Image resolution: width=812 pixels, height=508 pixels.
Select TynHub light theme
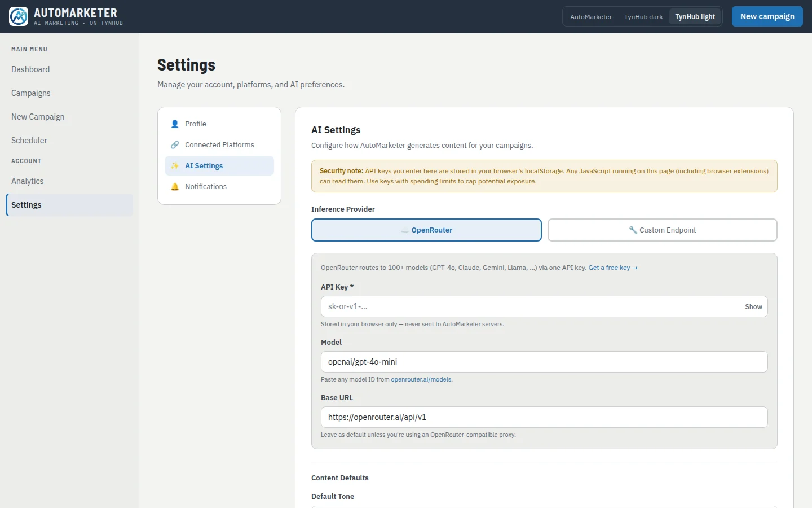tap(695, 17)
